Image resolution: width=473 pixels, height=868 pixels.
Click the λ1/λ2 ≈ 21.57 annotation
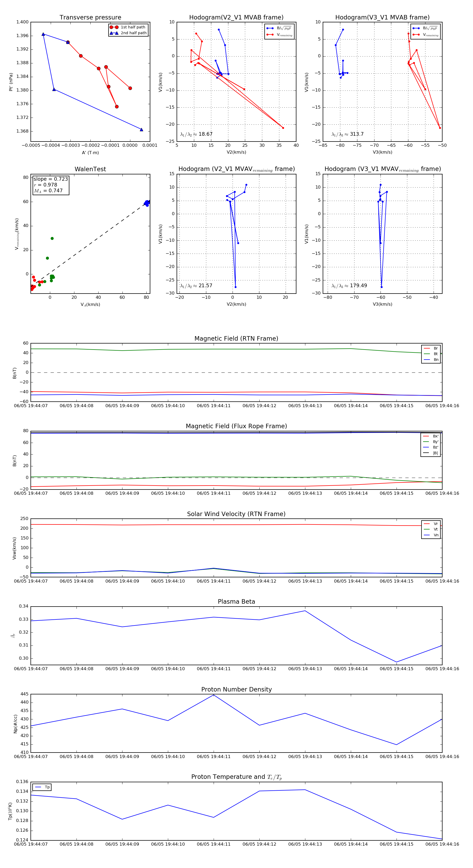click(196, 286)
